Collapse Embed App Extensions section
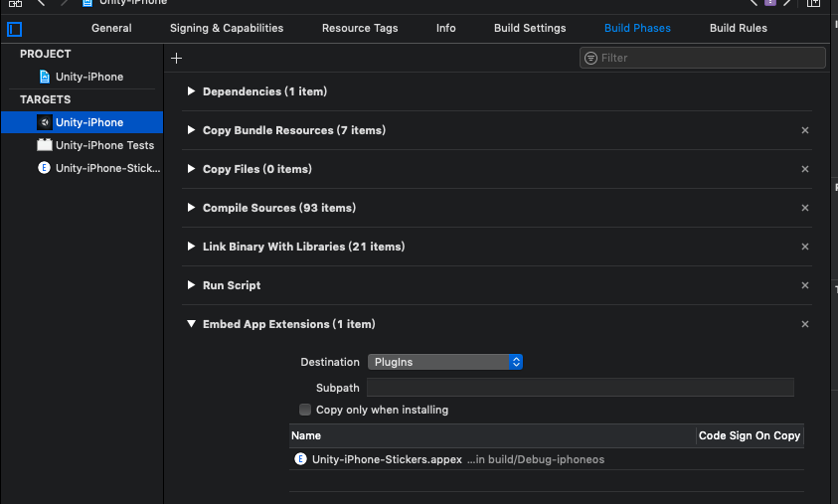 [191, 324]
